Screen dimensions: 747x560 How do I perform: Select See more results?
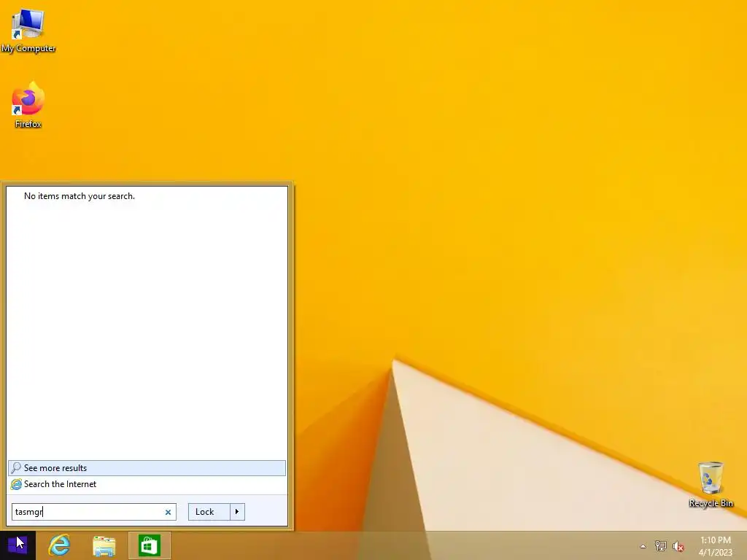147,468
